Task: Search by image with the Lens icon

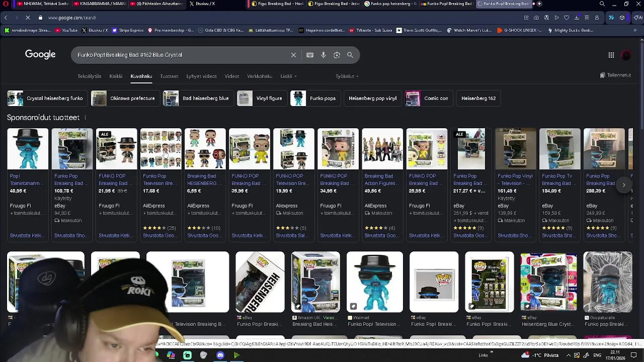Action: [337, 55]
